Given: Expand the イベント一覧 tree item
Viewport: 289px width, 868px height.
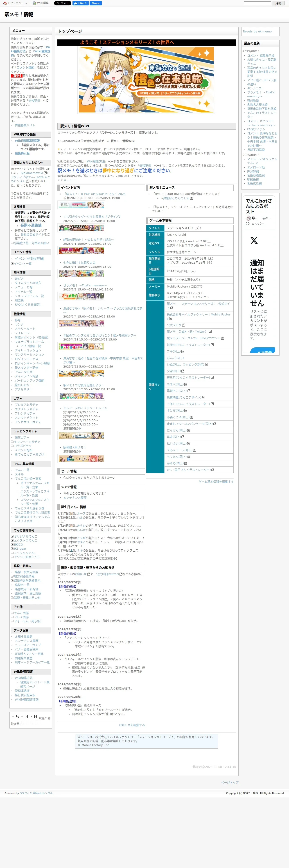Looking at the screenshot, I should [12, 263].
